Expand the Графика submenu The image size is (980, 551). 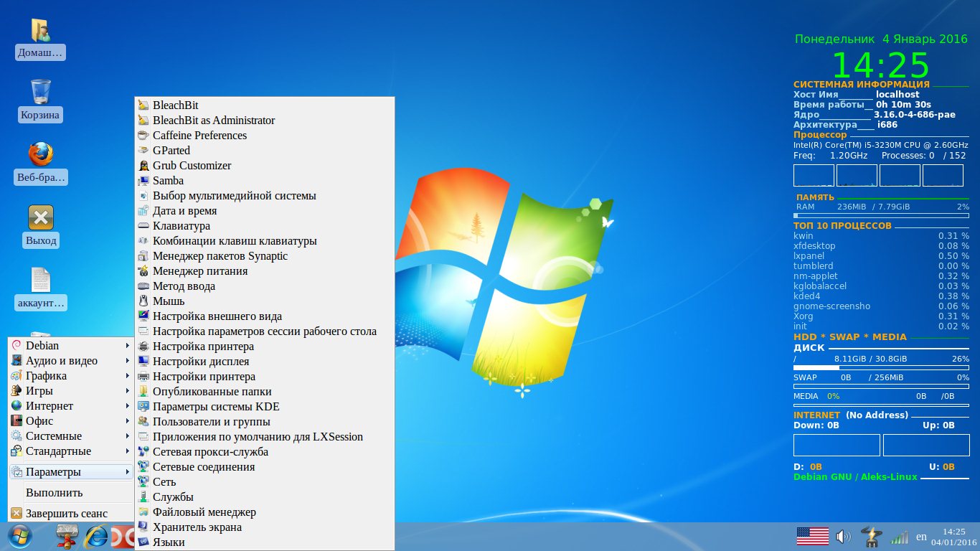pyautogui.click(x=70, y=375)
